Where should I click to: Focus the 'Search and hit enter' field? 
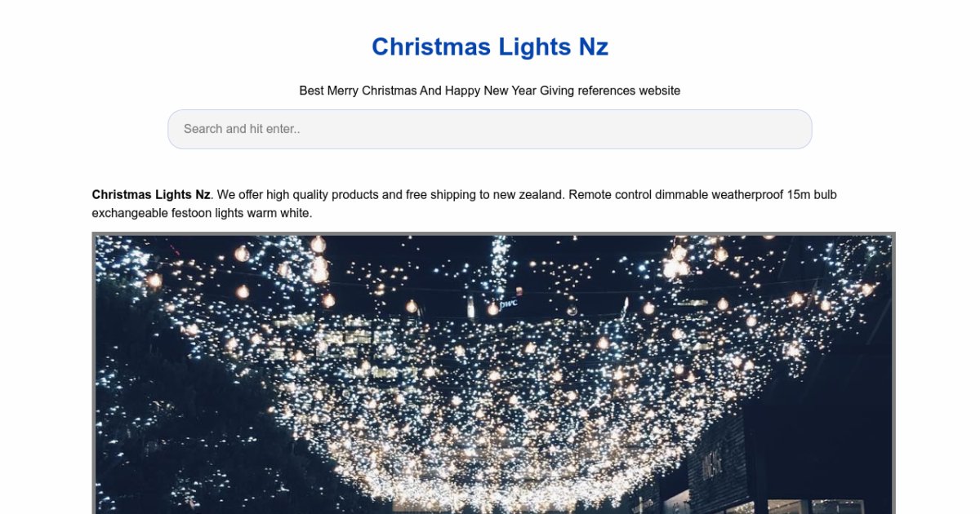pyautogui.click(x=489, y=129)
